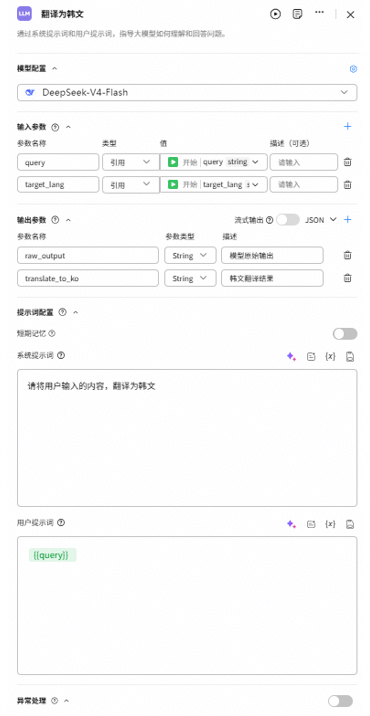Collapse the 异常处理 section

click(x=67, y=701)
